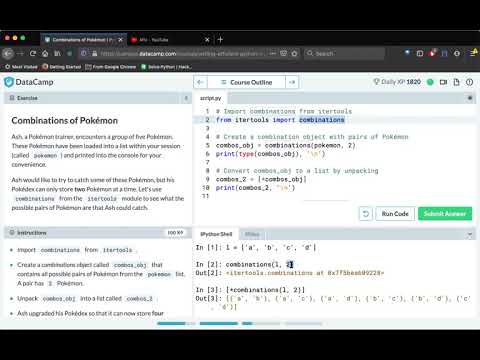The width and height of the screenshot is (480, 360).
Task: Go to previous exercise arrow
Action: pos(200,82)
